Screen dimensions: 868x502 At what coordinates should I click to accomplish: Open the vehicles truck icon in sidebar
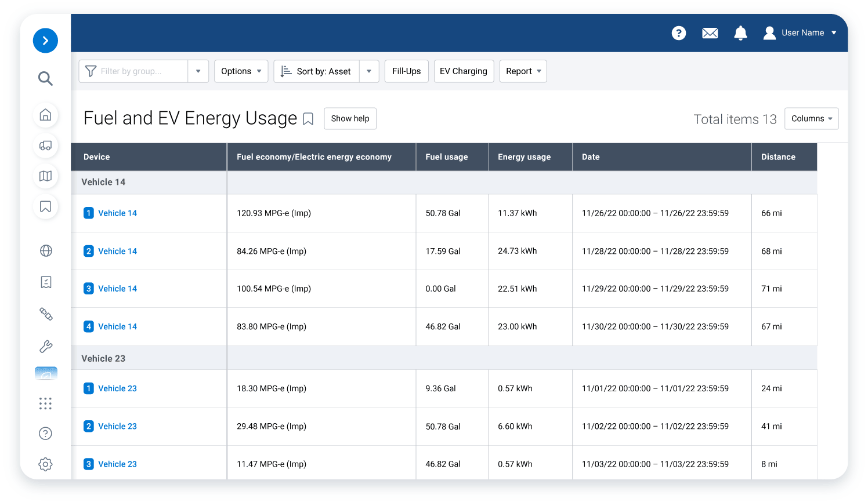pos(45,145)
